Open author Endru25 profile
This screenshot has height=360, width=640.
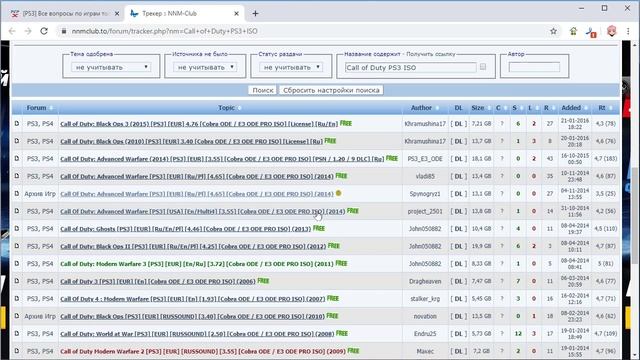425,334
